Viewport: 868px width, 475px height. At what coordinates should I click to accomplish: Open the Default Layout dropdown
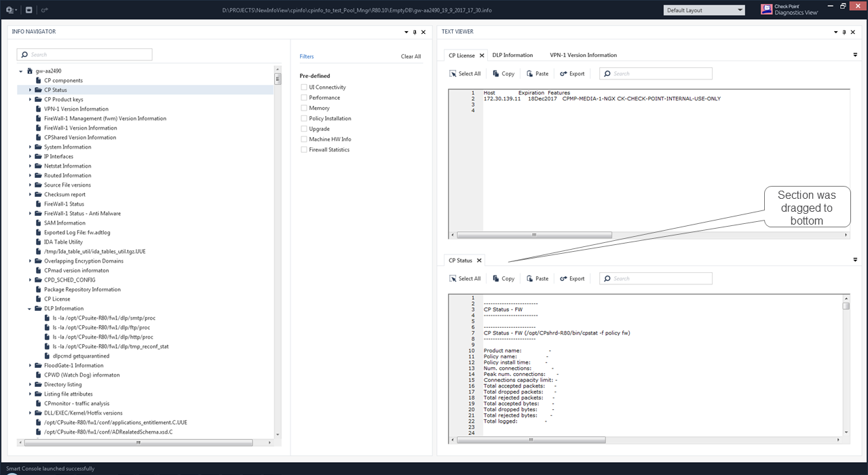[704, 10]
